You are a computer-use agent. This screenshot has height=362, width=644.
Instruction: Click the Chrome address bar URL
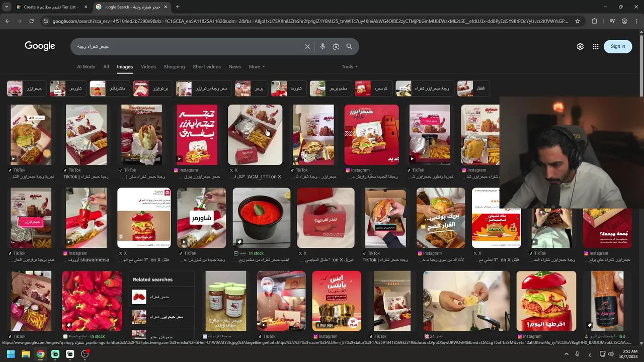pos(309,21)
